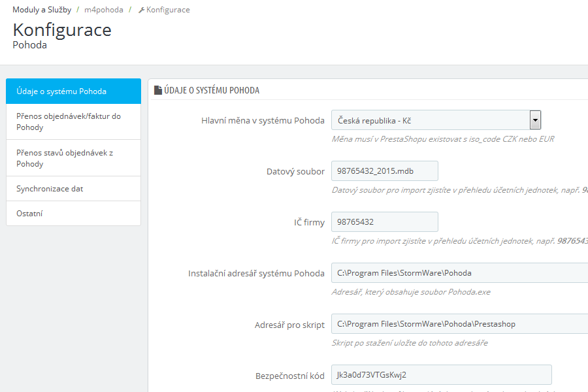The width and height of the screenshot is (588, 392).
Task: Open Hlavní měna v systému Pohoda dropdown
Action: click(436, 120)
